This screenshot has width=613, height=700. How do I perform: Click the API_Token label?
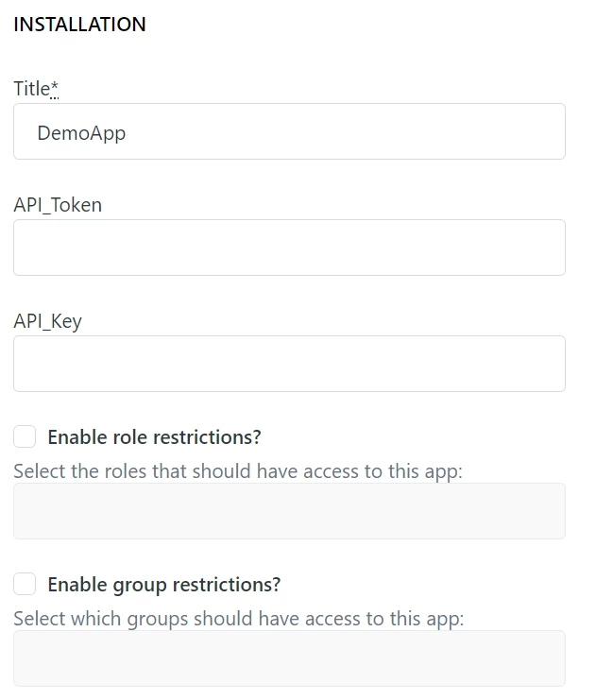(x=58, y=205)
